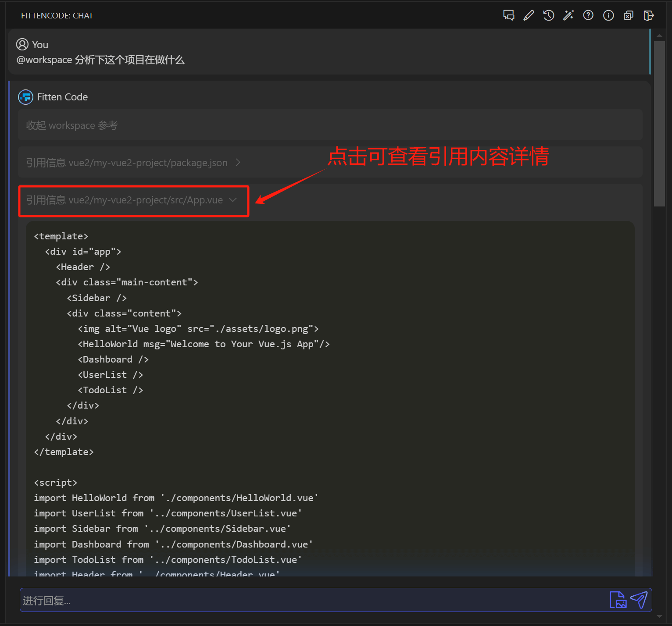Click the vertical scrollbar thumb

click(x=659, y=124)
